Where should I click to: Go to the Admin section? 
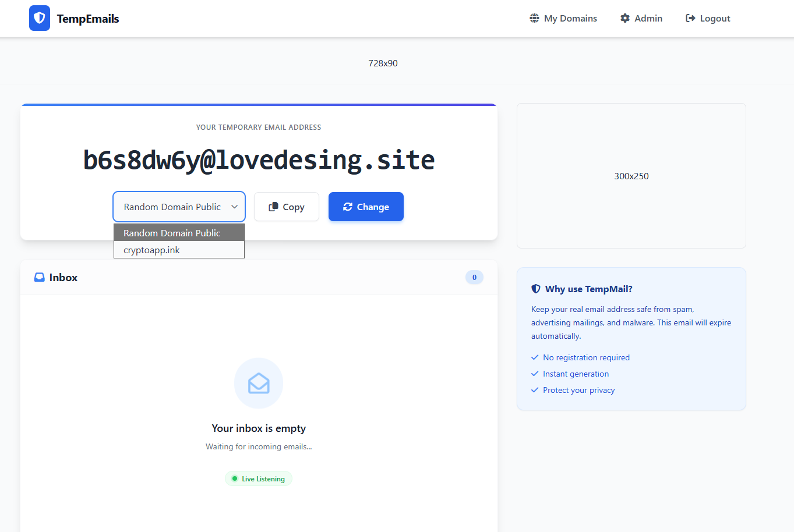pos(648,18)
